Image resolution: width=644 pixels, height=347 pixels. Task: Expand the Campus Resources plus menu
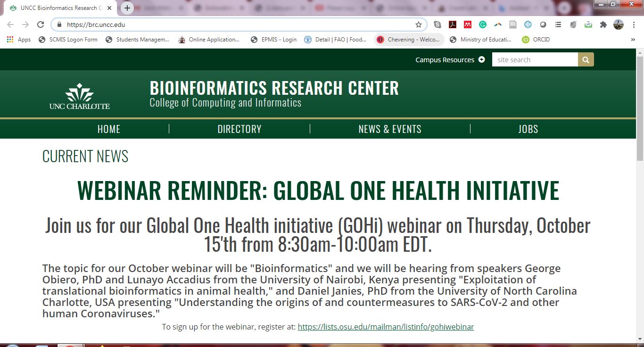pyautogui.click(x=481, y=59)
